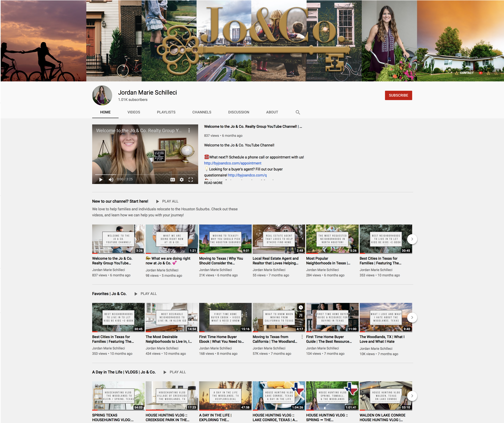Switch to the VIDEOS tab
This screenshot has height=423, width=504.
(x=134, y=112)
